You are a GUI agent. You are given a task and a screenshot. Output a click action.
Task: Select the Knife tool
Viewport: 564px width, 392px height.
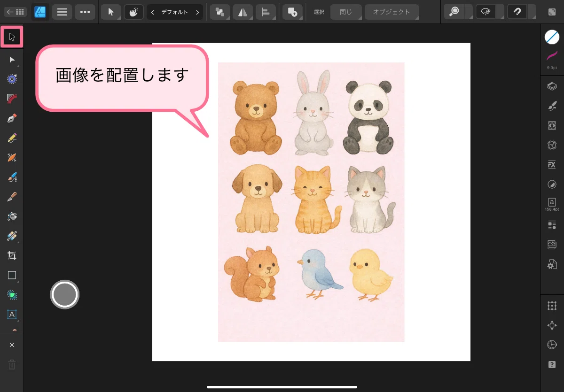[12, 197]
